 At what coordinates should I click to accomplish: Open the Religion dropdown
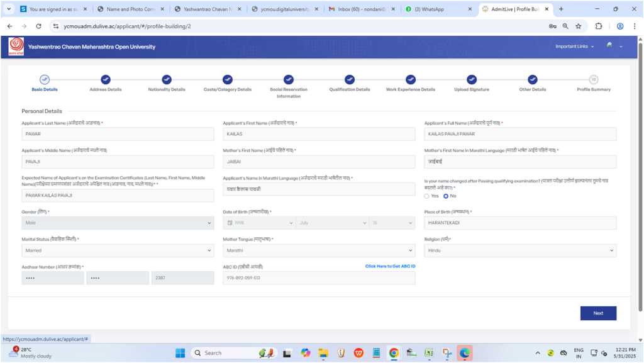tap(520, 250)
